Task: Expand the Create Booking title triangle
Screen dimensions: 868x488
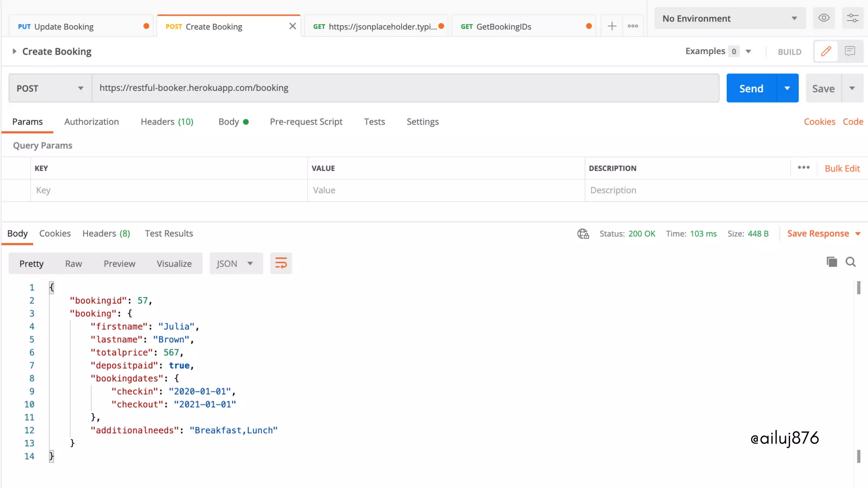Action: 14,51
